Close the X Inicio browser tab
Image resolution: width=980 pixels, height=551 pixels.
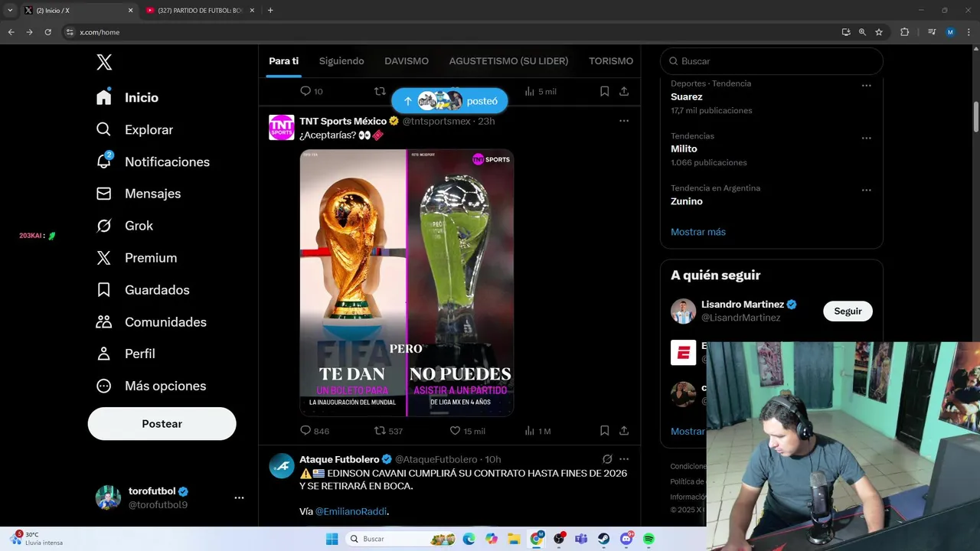click(x=130, y=11)
